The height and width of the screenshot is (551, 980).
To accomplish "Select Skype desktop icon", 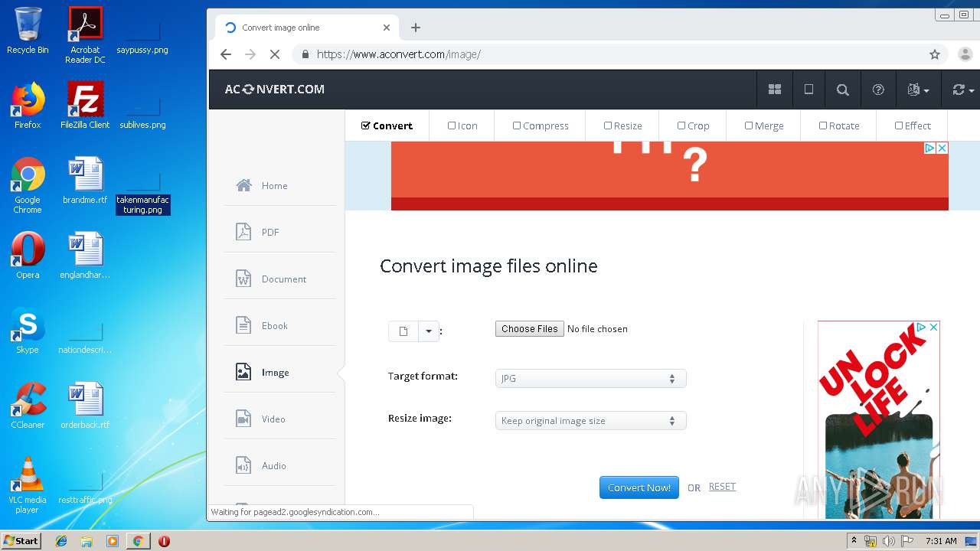I will coord(28,331).
